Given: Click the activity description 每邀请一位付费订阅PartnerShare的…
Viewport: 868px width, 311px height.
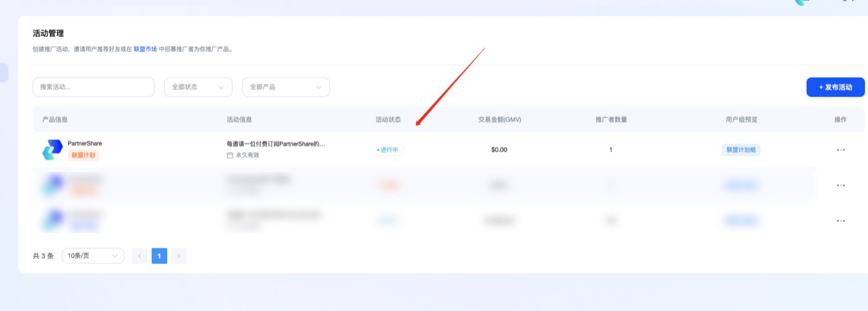Looking at the screenshot, I should 276,144.
